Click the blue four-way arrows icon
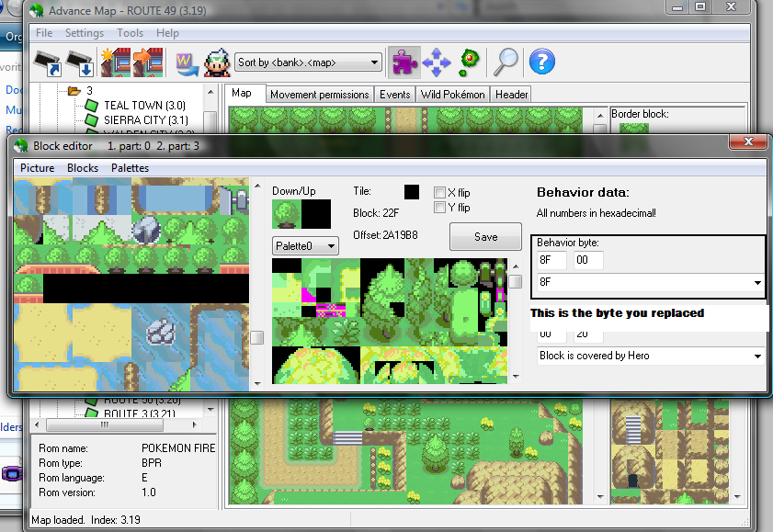Image resolution: width=773 pixels, height=532 pixels. click(x=437, y=62)
